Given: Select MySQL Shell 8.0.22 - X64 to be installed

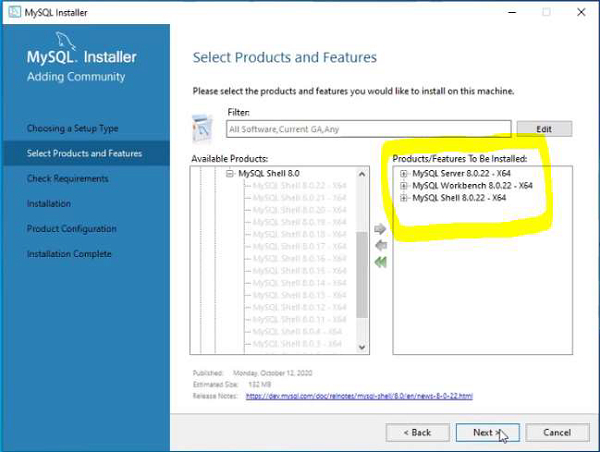Looking at the screenshot, I should point(459,198).
